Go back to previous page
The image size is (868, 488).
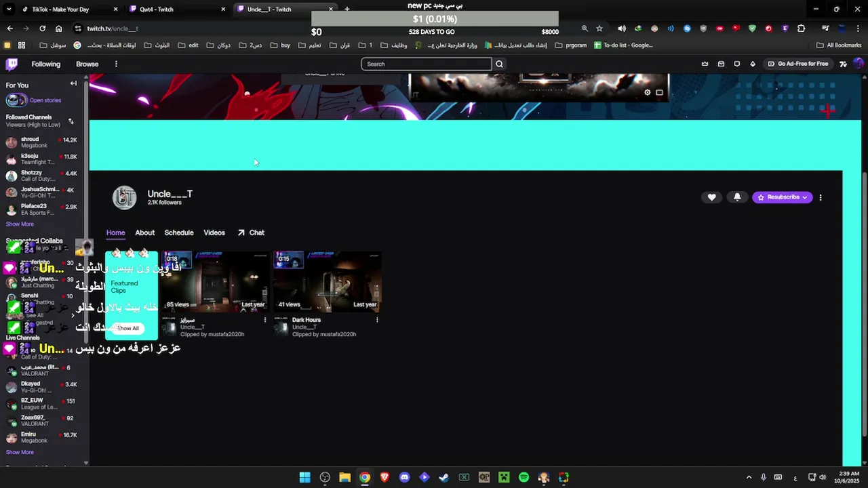(9, 28)
